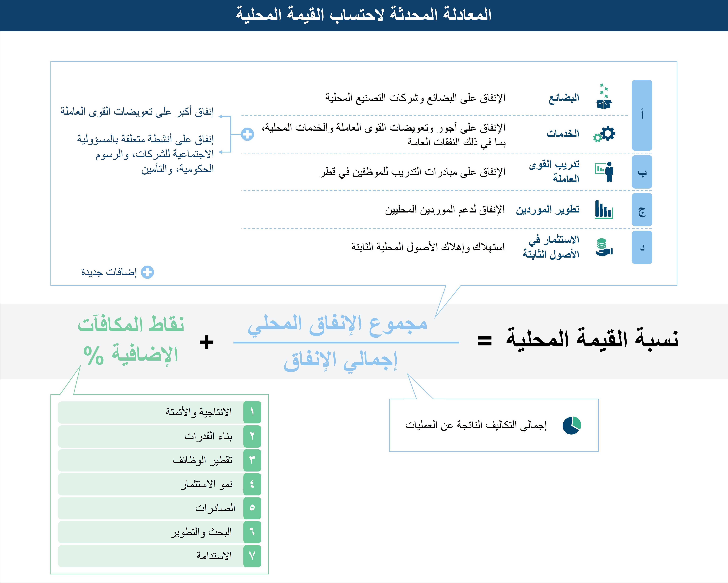Select the الصادرات list row text
This screenshot has width=728, height=583.
click(x=215, y=508)
